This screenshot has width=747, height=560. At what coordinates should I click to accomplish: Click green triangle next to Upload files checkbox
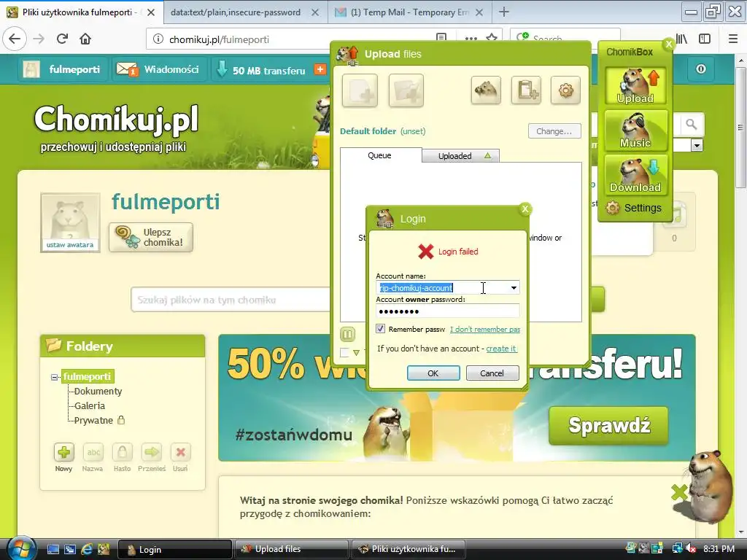coord(356,353)
